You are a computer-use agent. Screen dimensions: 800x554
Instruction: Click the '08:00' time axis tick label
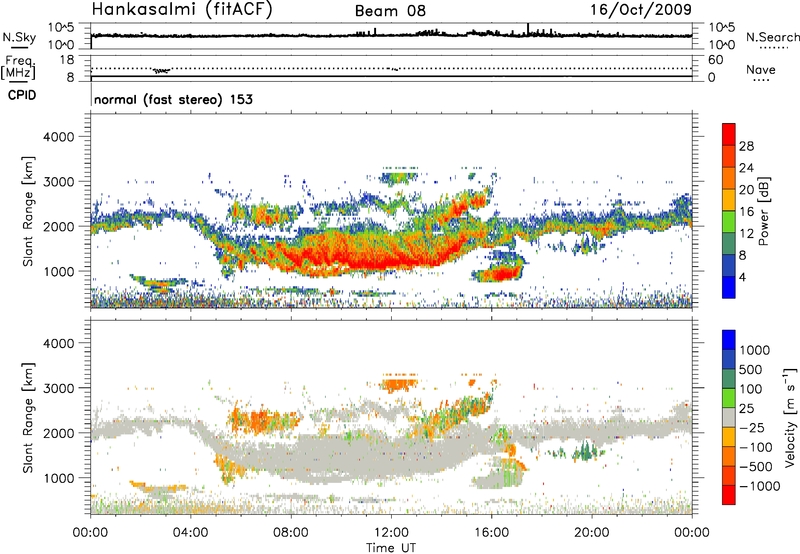(x=291, y=533)
